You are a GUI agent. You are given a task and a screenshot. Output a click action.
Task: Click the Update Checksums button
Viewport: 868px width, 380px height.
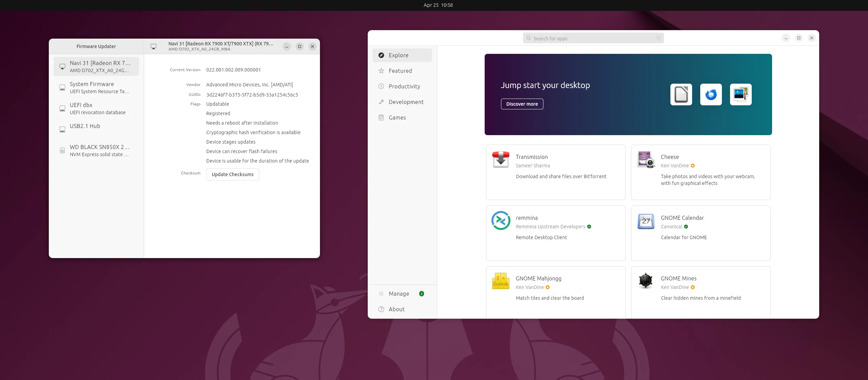(x=232, y=174)
